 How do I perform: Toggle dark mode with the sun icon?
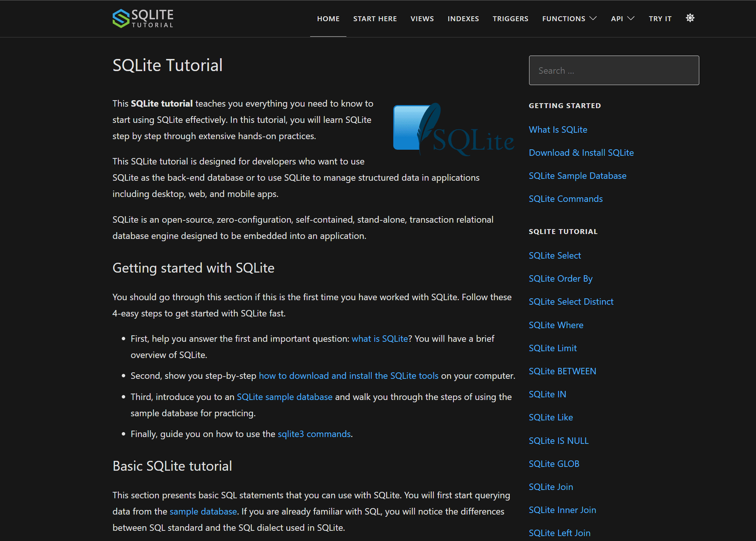tap(690, 18)
